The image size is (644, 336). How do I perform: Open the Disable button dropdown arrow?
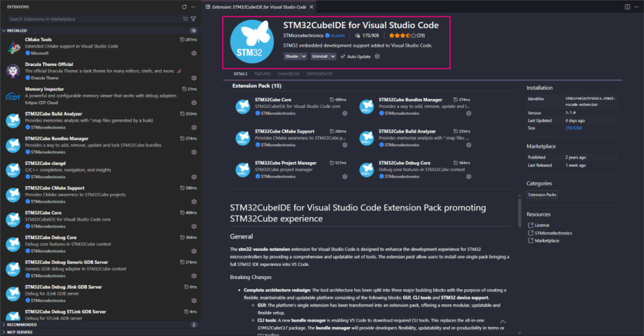pos(304,56)
